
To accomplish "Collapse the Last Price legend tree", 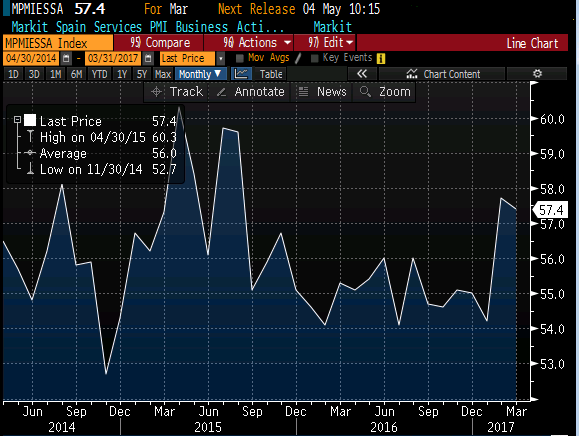I will tap(17, 120).
